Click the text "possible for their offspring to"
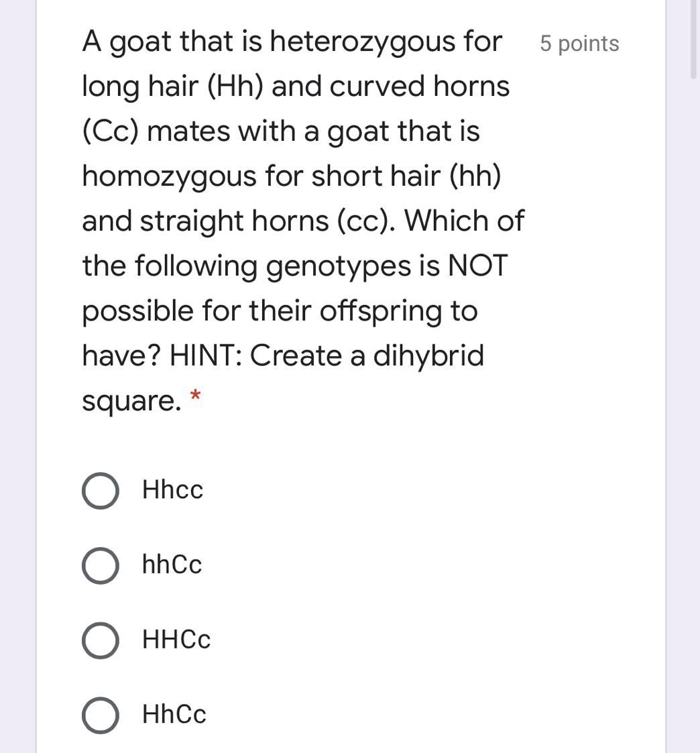The image size is (700, 753). click(x=280, y=312)
